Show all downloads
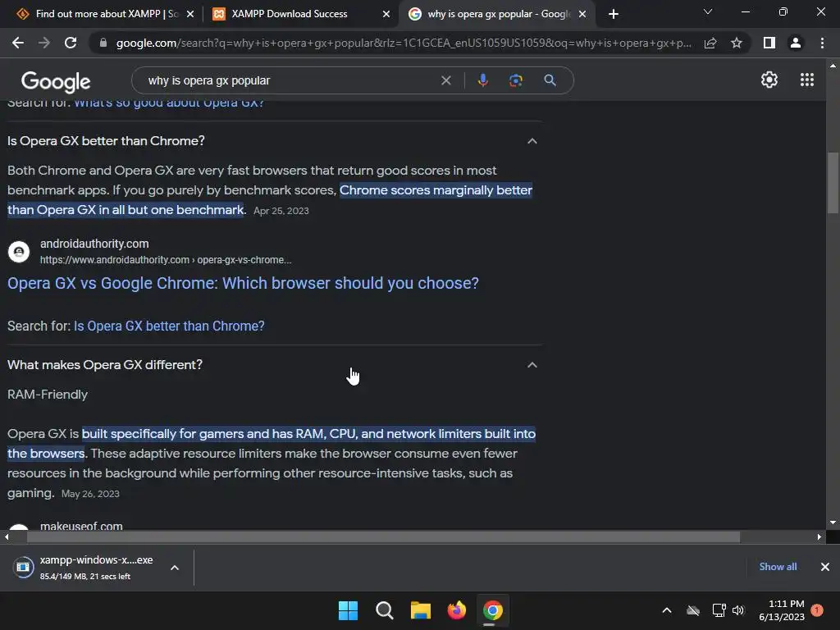Image resolution: width=840 pixels, height=630 pixels. (x=778, y=567)
